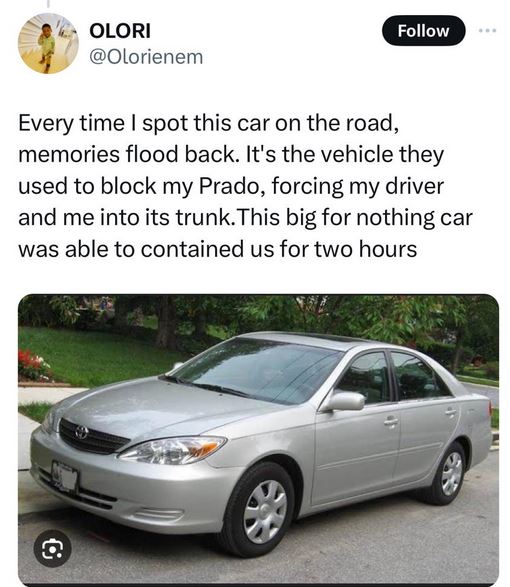Click the car's rear wheel hubcap
The image size is (510, 587).
point(451,474)
